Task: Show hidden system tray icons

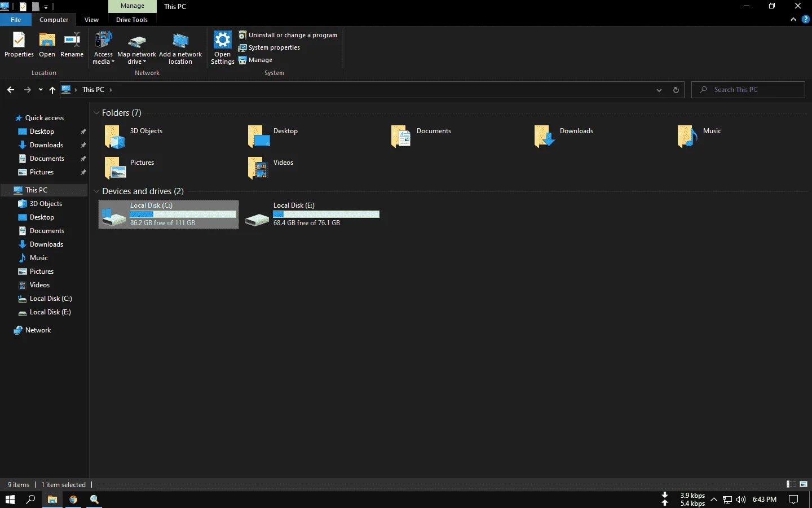Action: [x=714, y=500]
